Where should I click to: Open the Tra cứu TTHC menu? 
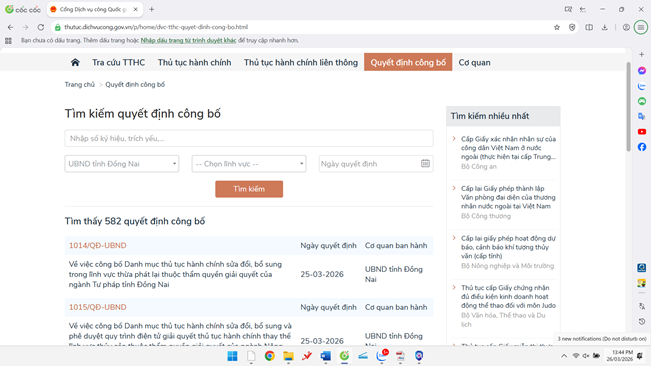[x=118, y=62]
